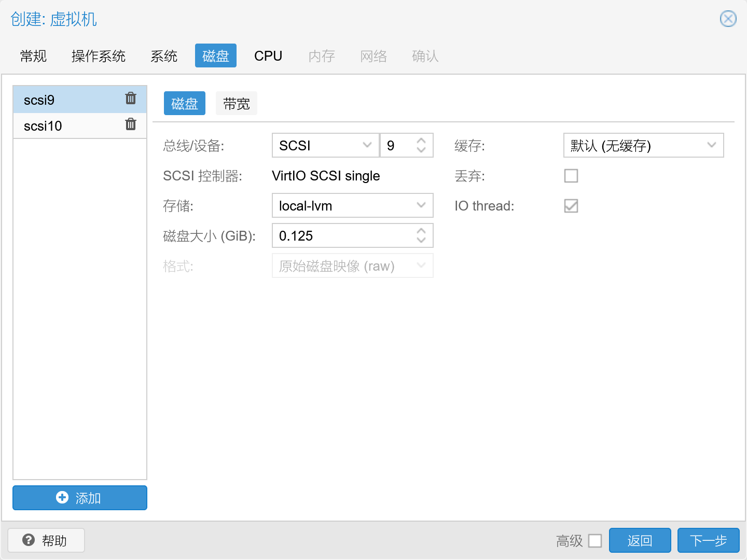
Task: Click the question mark help icon
Action: point(28,540)
